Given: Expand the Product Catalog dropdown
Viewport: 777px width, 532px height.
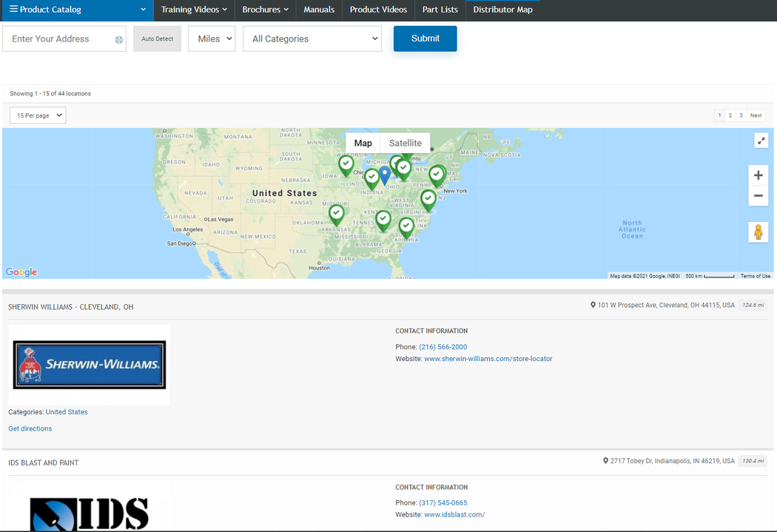Looking at the screenshot, I should click(x=144, y=10).
